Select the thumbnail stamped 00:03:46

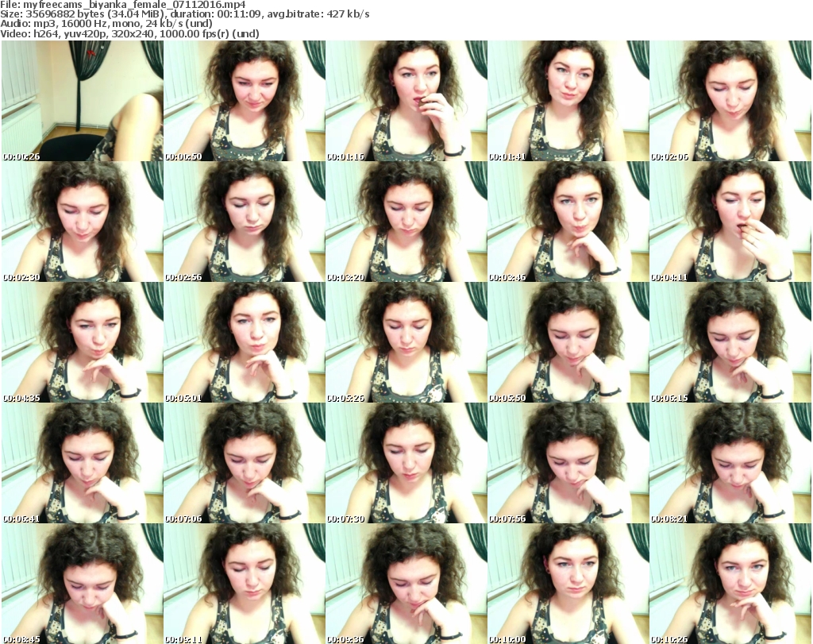tap(568, 222)
